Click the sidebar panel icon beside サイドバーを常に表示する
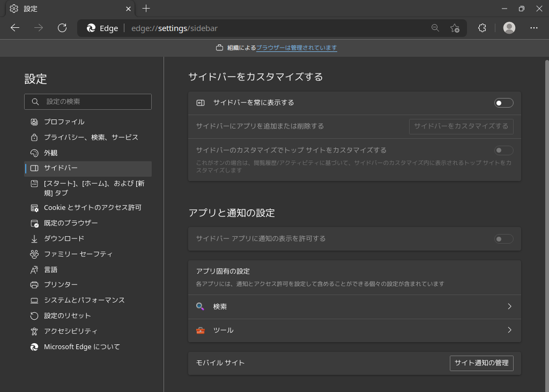Image resolution: width=549 pixels, height=392 pixels. pos(201,103)
